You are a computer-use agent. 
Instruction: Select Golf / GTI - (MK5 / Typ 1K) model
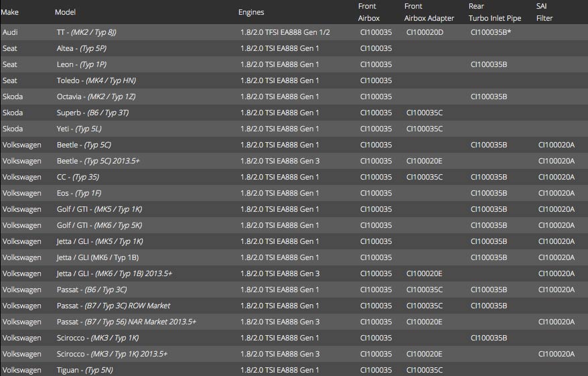(99, 209)
